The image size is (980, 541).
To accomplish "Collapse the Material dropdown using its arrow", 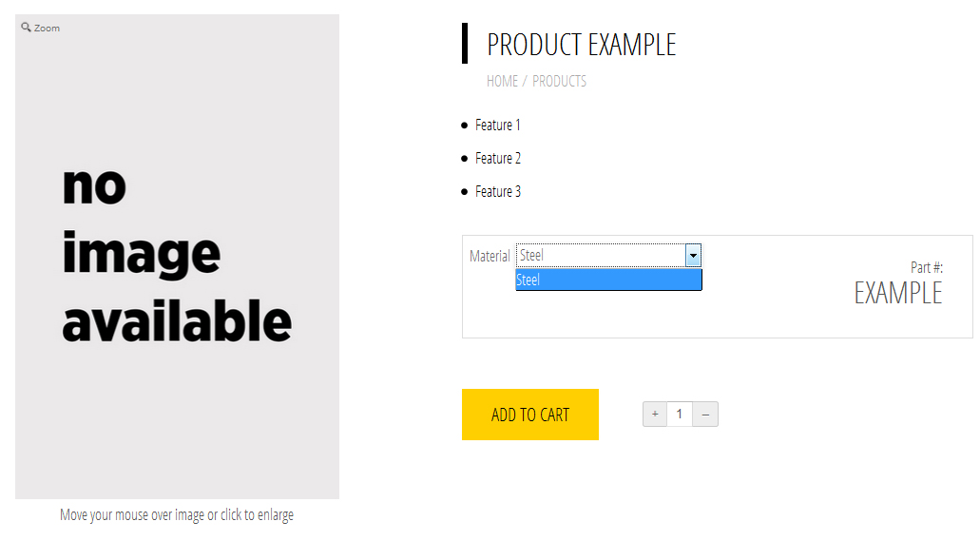I will (x=693, y=256).
